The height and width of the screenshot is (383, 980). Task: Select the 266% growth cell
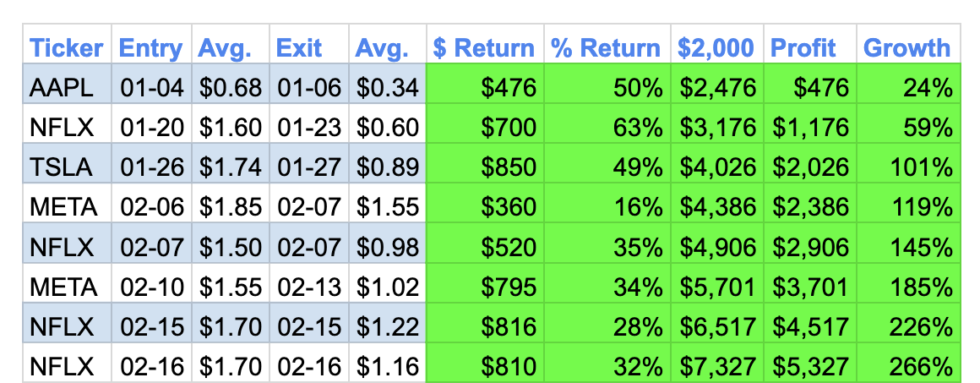click(923, 367)
